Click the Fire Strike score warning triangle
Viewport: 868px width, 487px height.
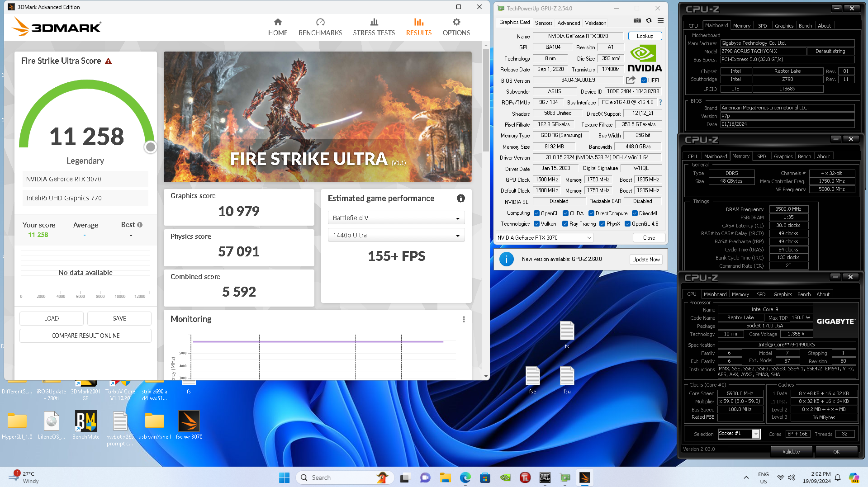tap(108, 61)
